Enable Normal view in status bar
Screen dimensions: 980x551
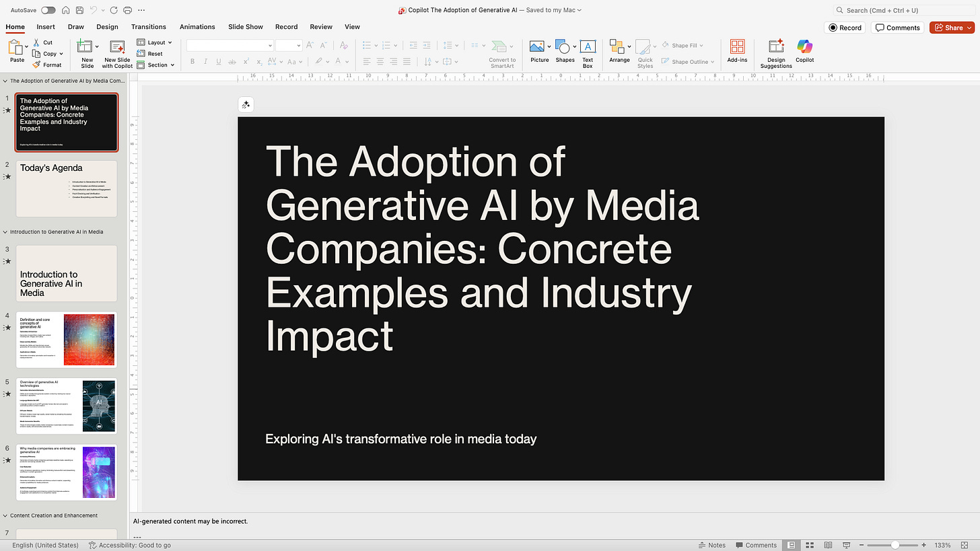point(792,545)
